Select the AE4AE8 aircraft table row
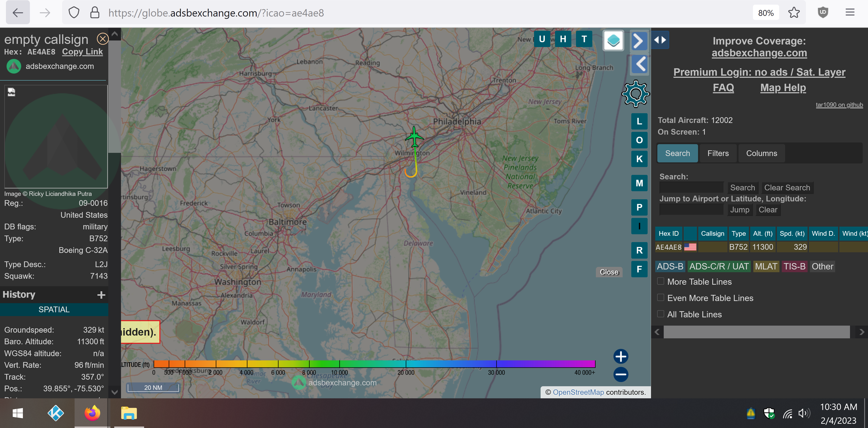 [x=762, y=247]
